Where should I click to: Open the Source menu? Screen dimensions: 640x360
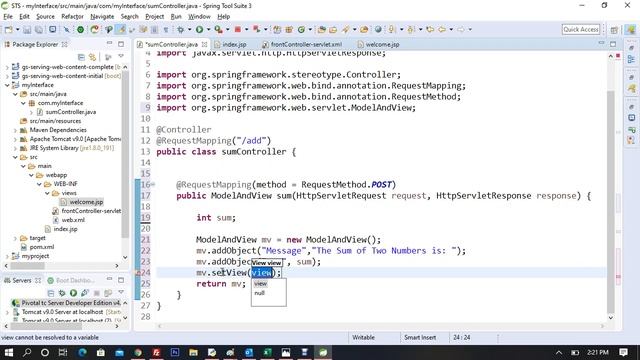coord(45,16)
